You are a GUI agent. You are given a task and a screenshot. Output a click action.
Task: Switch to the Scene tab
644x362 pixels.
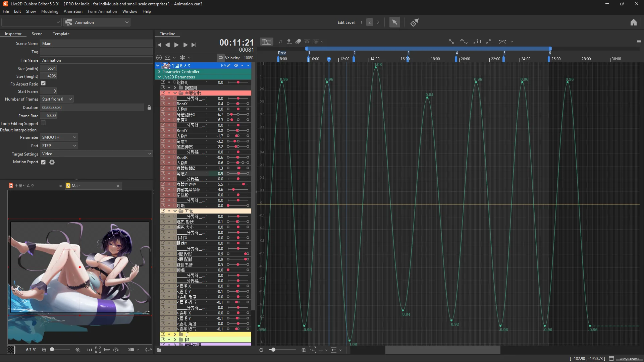pyautogui.click(x=37, y=34)
